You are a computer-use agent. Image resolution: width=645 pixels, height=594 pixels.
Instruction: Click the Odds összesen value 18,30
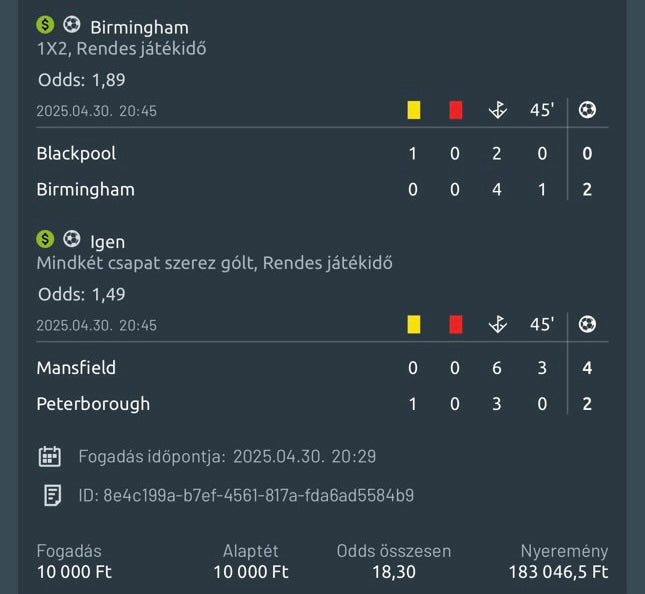coord(394,572)
